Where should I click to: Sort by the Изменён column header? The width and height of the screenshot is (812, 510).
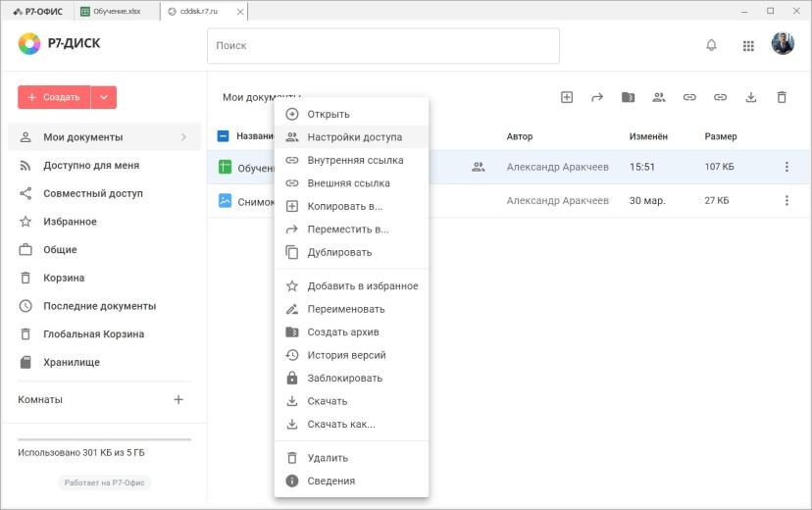648,136
